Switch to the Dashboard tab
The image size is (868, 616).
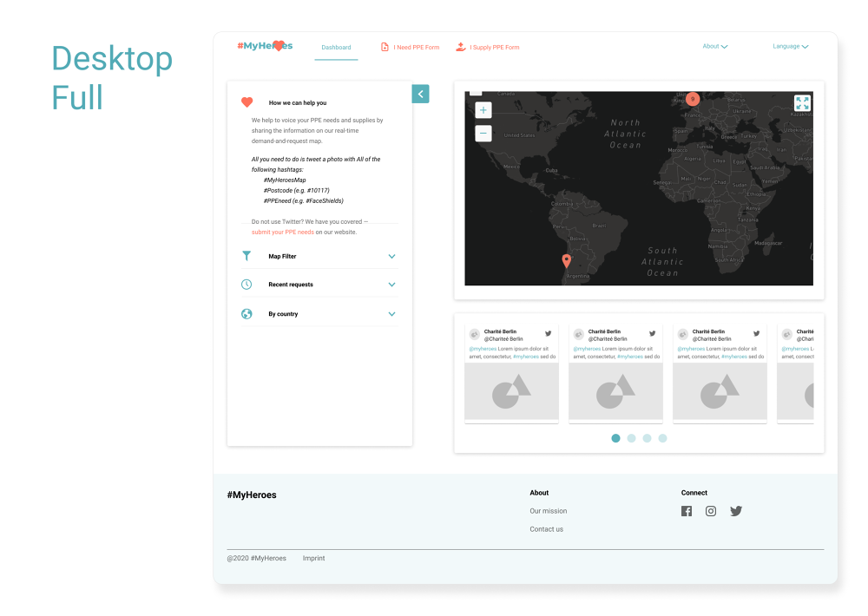tap(336, 48)
